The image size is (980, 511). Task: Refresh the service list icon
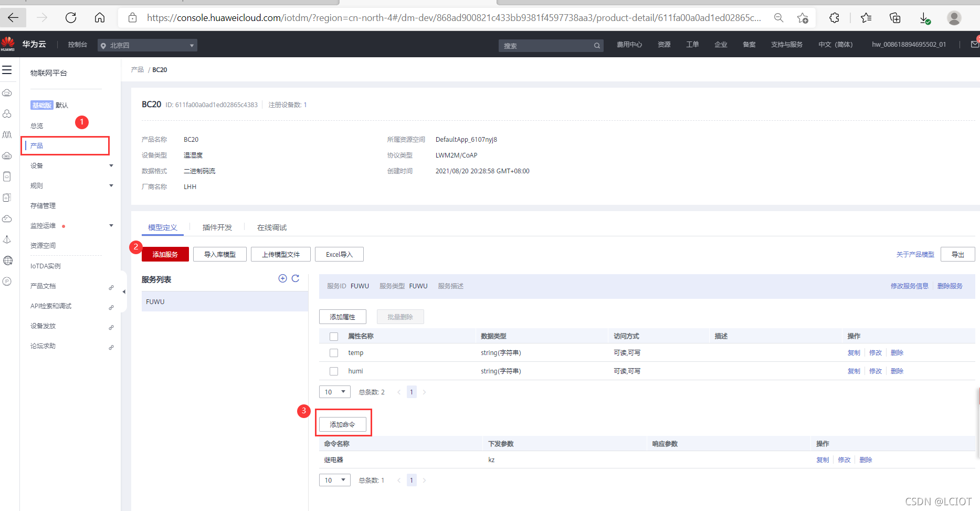[296, 278]
